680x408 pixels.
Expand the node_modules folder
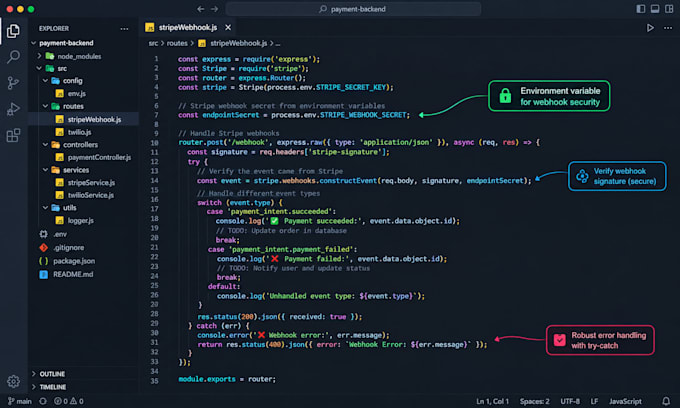pyautogui.click(x=39, y=56)
